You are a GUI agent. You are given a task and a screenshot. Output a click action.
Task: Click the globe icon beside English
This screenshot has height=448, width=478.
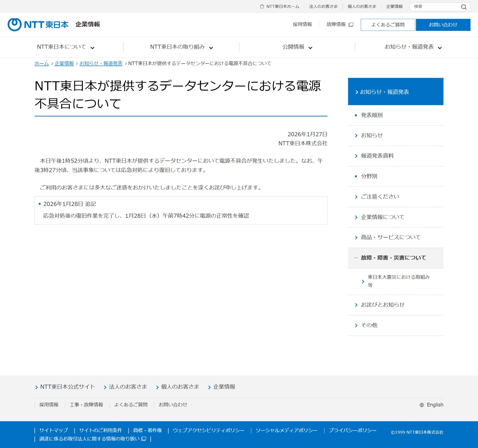(422, 405)
